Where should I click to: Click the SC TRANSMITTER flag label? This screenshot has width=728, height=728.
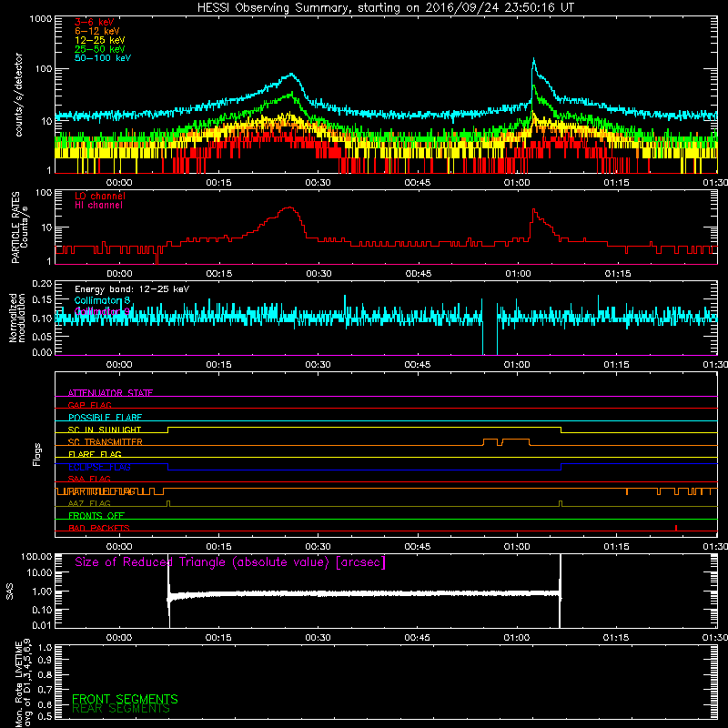(x=105, y=442)
